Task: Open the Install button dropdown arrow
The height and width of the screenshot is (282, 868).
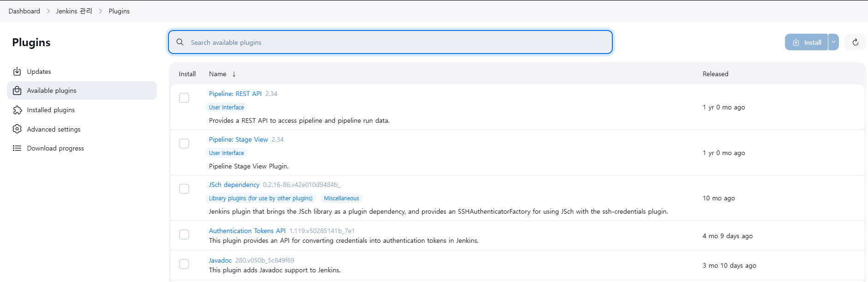Action: [x=833, y=42]
